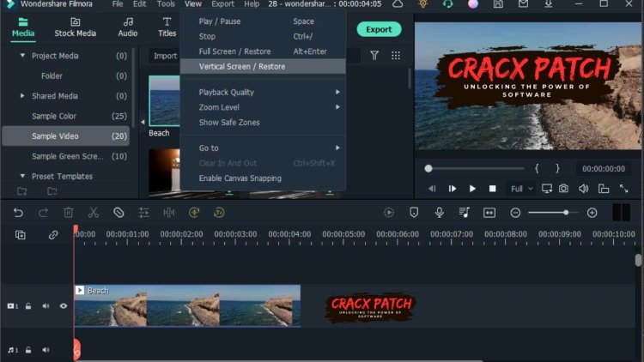Click the timeline zoom in plus icon
Image resolution: width=644 pixels, height=362 pixels.
click(x=592, y=213)
